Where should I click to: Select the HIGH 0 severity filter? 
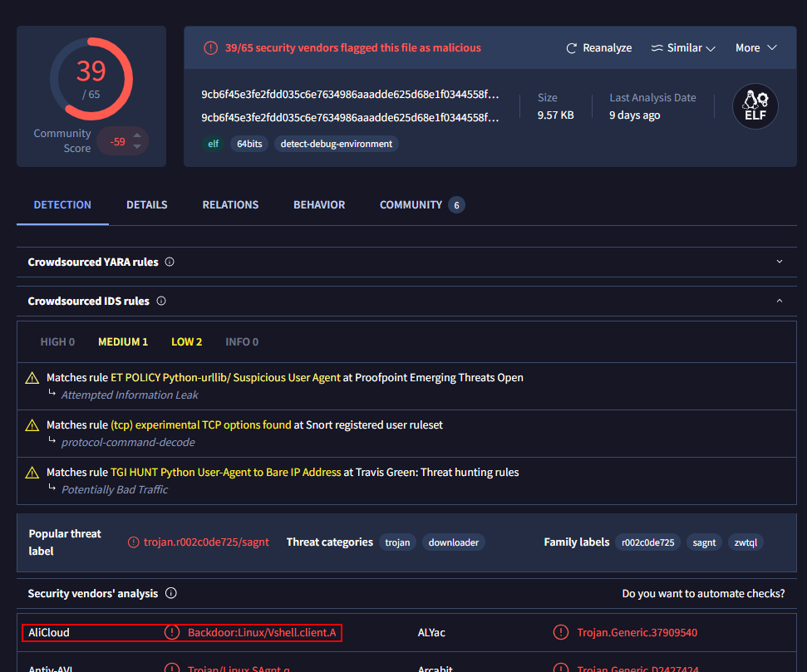click(x=57, y=341)
